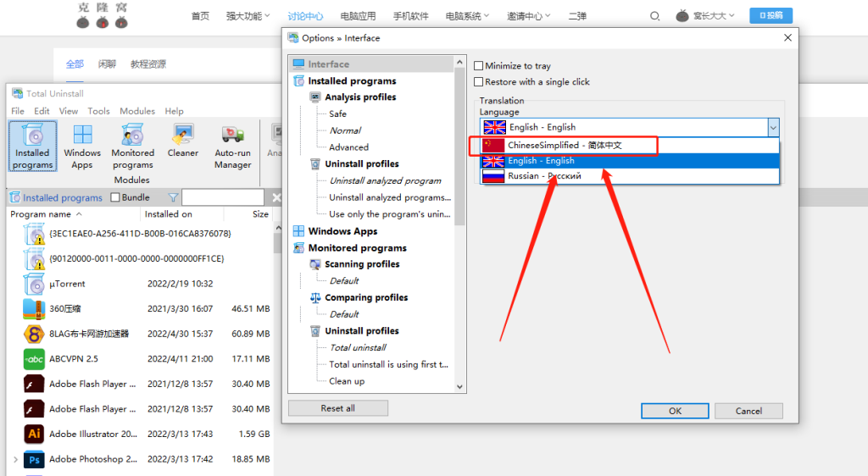Open the Tools menu

(98, 111)
